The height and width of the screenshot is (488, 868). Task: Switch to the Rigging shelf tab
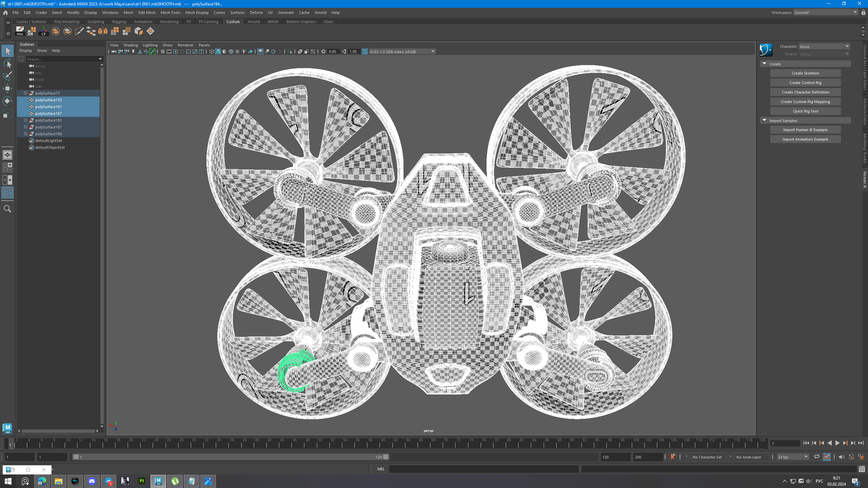click(x=119, y=22)
